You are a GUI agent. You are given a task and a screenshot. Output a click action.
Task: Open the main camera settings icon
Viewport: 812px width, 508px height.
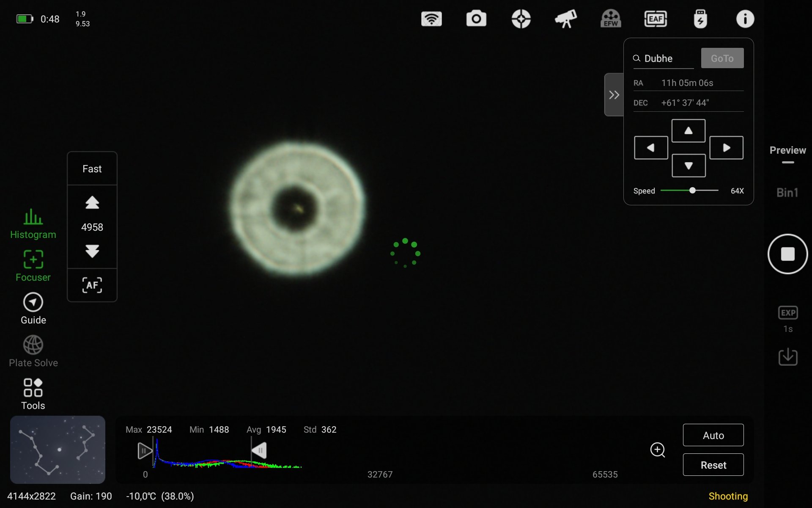[476, 19]
